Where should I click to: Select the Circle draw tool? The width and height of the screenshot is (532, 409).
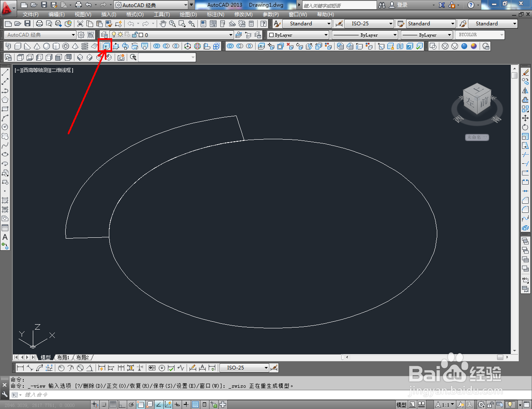[x=5, y=127]
